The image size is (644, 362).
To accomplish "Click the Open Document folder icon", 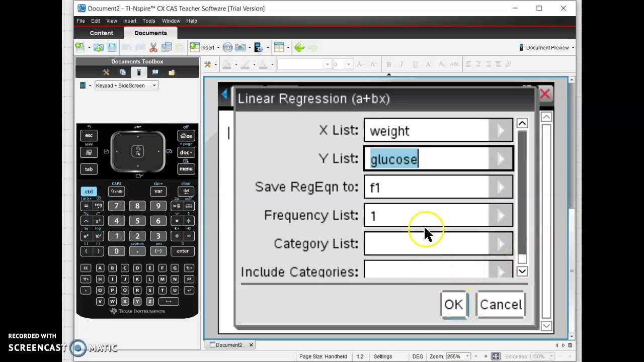I will tap(99, 47).
